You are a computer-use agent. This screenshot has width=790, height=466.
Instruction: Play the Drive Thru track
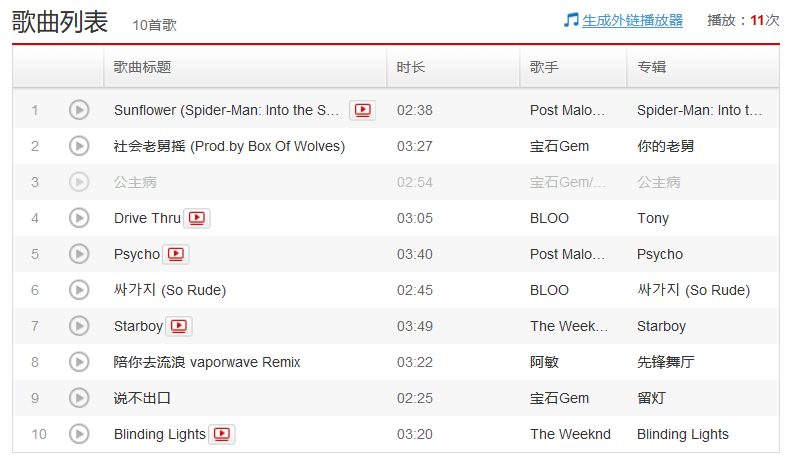coord(79,218)
